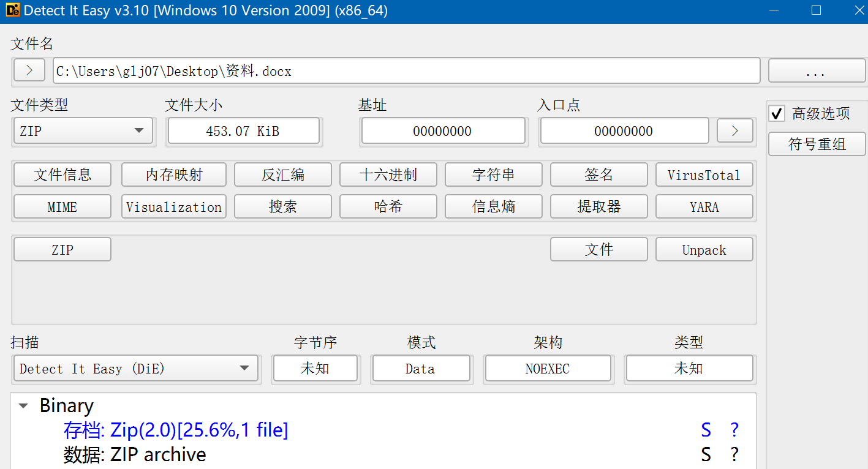Toggle the 高级选项 checkbox

pyautogui.click(x=777, y=114)
